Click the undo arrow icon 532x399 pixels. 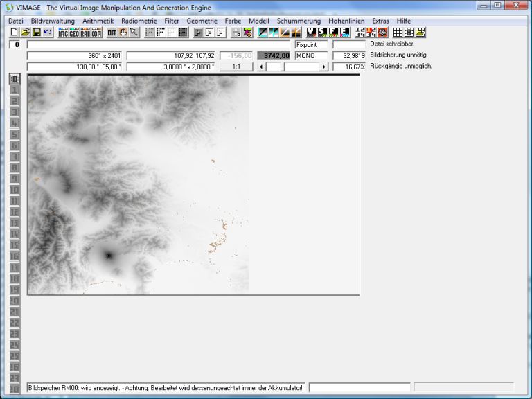pyautogui.click(x=47, y=33)
